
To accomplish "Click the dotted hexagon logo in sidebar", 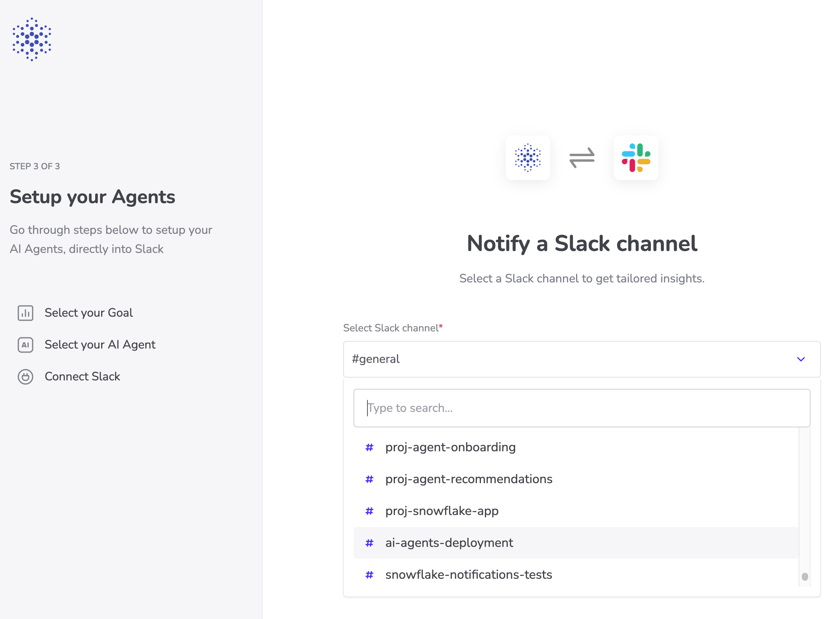I will [x=32, y=39].
